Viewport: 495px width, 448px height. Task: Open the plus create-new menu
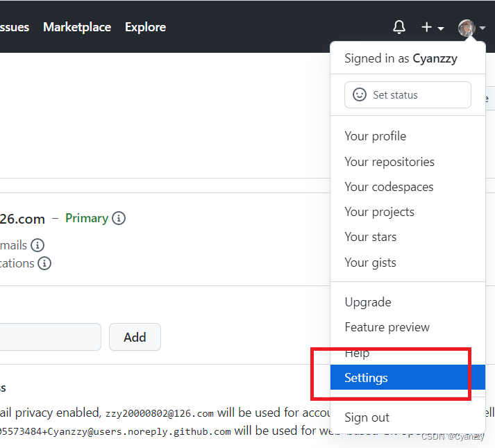pyautogui.click(x=433, y=28)
